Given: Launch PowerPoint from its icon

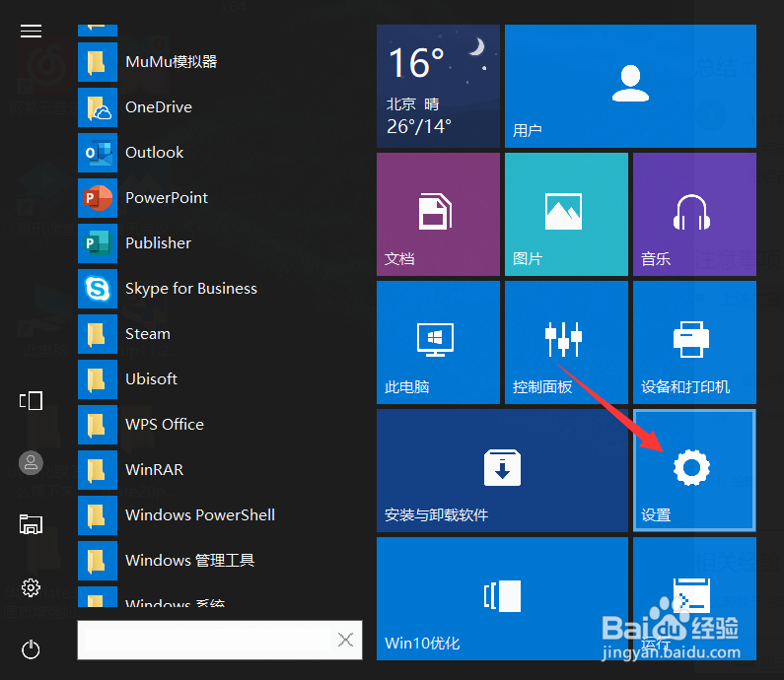Looking at the screenshot, I should pos(98,198).
